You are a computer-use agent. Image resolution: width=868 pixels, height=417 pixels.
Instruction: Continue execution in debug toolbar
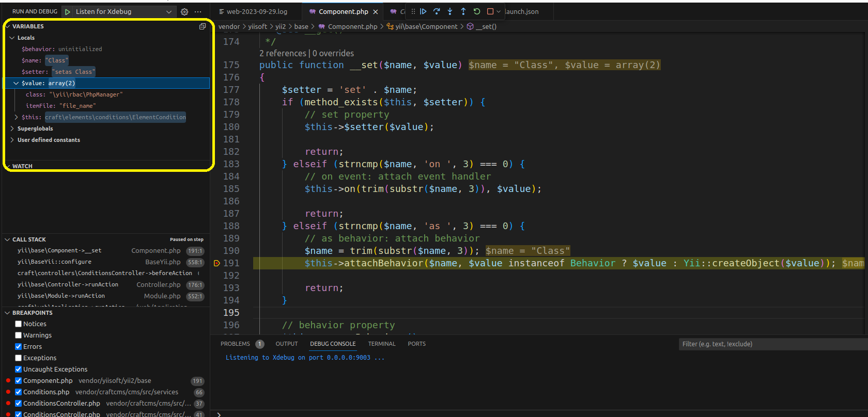coord(423,11)
